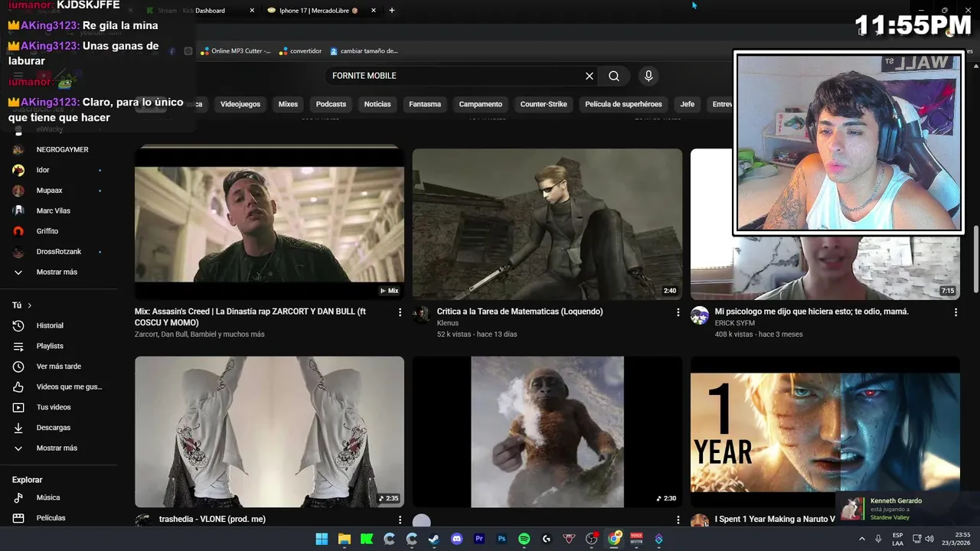Select the Película de superhéroes chip
The height and width of the screenshot is (551, 980).
623,104
